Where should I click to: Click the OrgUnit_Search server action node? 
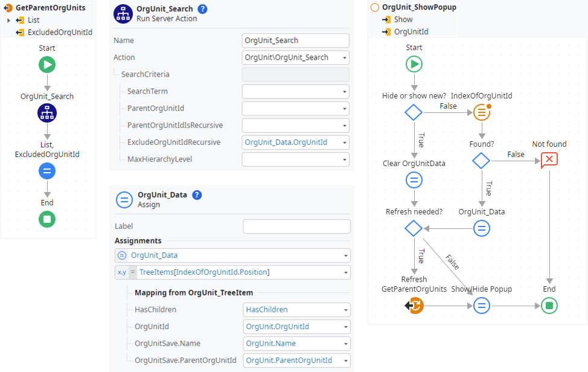click(x=47, y=112)
